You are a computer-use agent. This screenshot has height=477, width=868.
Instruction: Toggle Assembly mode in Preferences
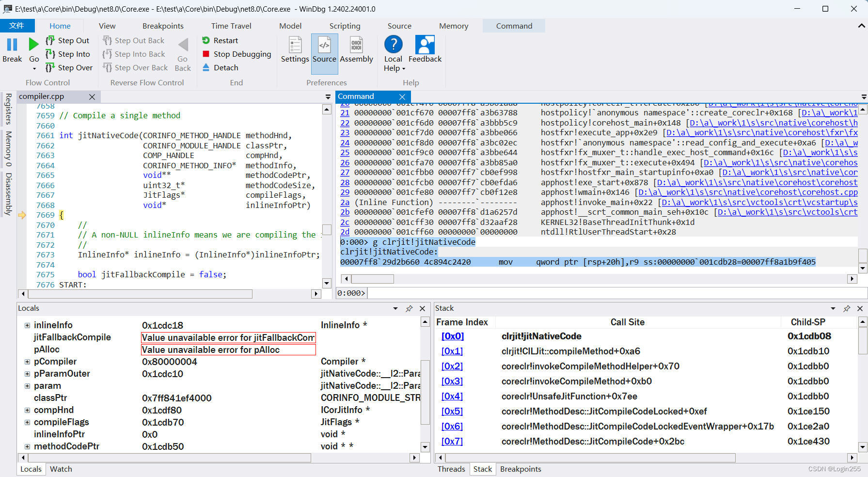(356, 45)
